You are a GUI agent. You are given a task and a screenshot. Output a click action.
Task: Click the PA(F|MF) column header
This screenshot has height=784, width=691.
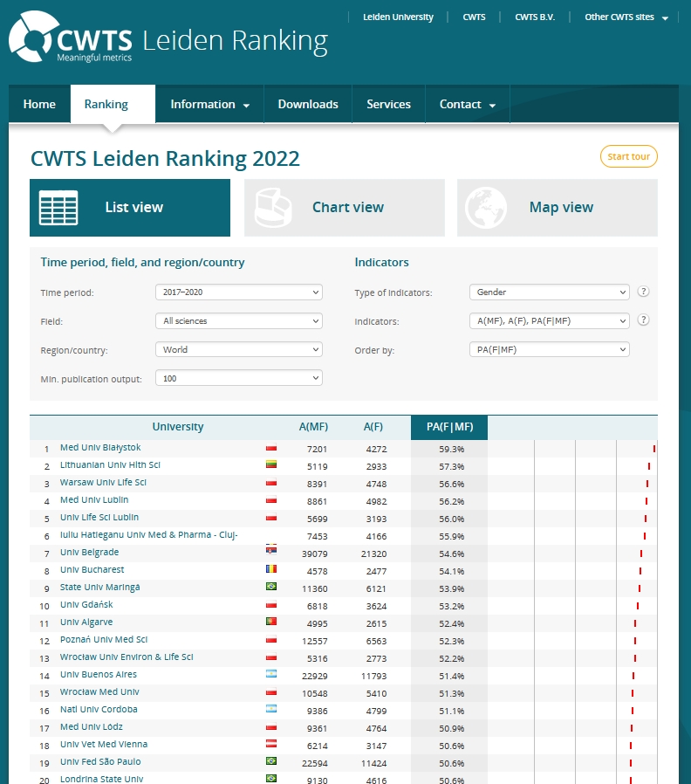(449, 428)
